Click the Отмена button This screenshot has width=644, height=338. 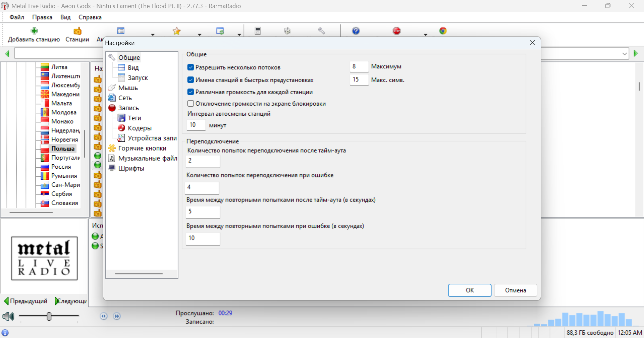click(x=516, y=290)
